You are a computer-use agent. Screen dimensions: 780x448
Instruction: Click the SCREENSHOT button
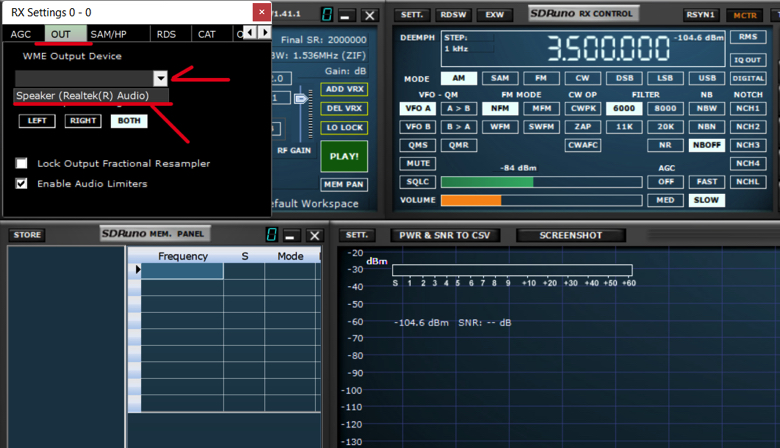tap(571, 236)
